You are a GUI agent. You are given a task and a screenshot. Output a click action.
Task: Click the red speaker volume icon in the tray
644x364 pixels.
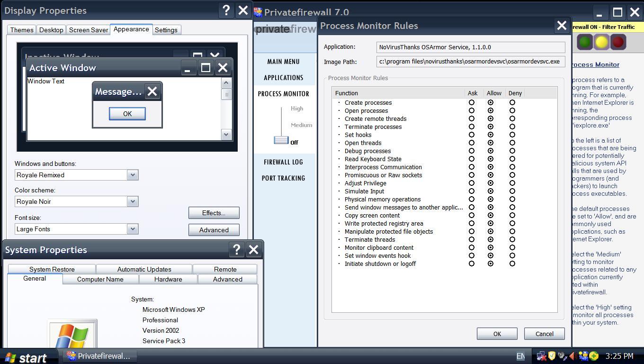click(572, 356)
